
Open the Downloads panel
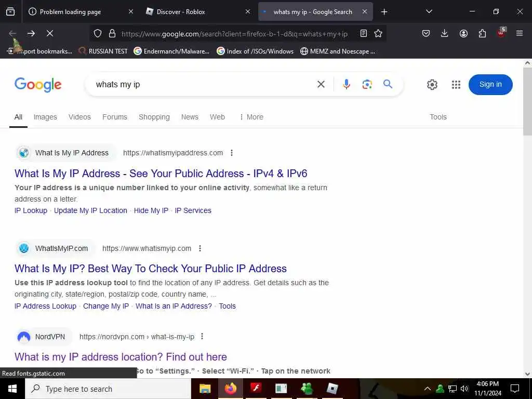(445, 33)
